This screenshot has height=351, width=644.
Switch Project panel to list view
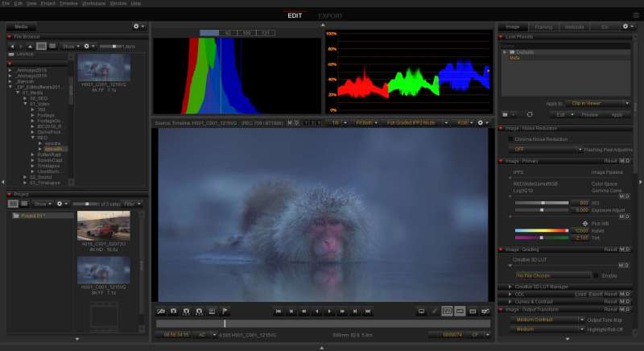coord(24,204)
